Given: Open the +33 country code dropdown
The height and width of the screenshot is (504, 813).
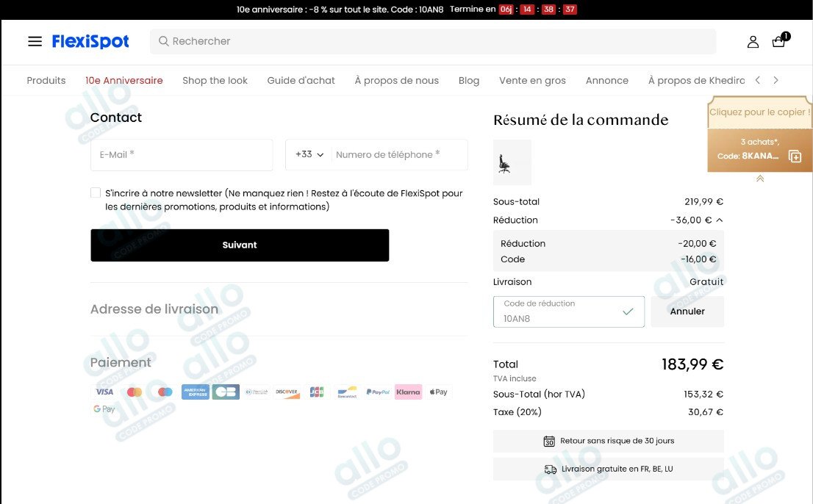Looking at the screenshot, I should 309,154.
